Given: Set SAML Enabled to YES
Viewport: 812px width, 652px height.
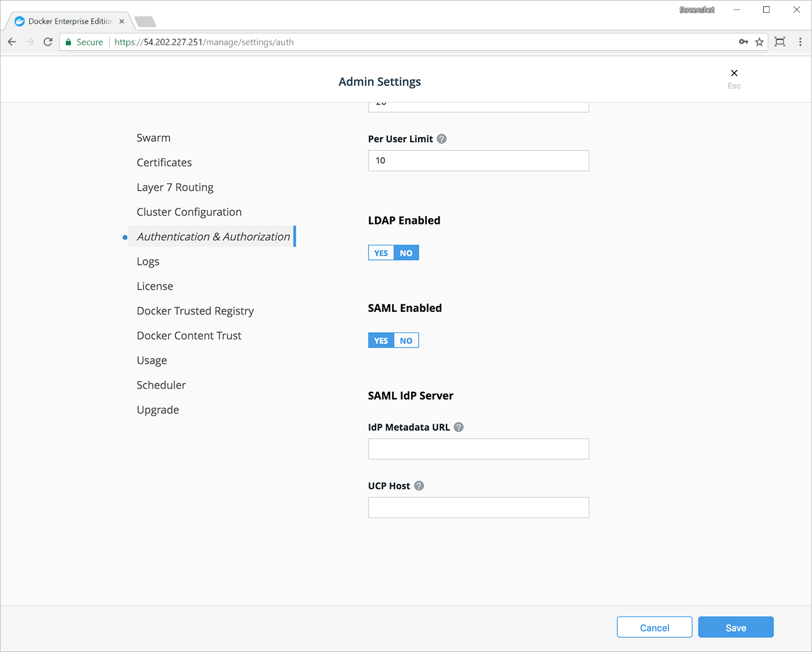Looking at the screenshot, I should coord(381,341).
